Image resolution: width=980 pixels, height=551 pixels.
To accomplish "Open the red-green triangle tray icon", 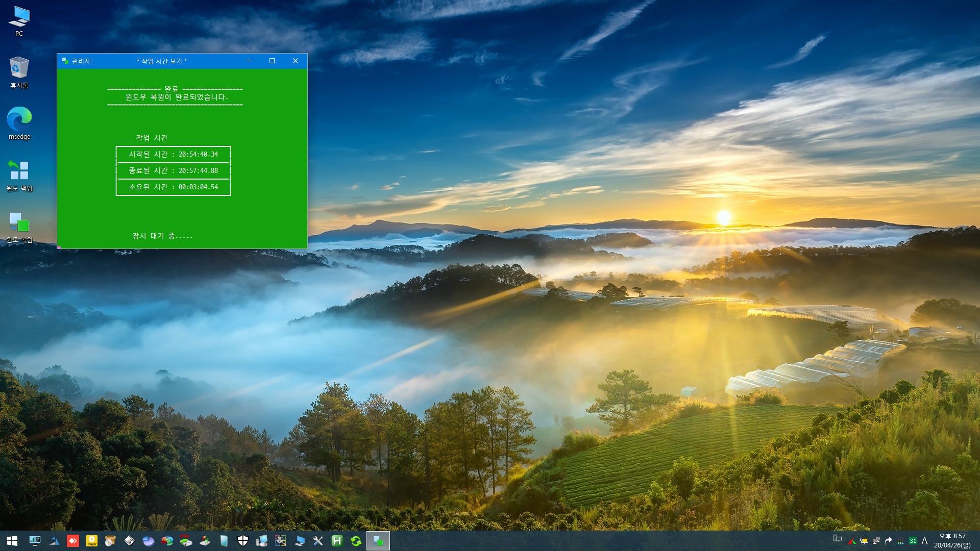I will coord(852,541).
